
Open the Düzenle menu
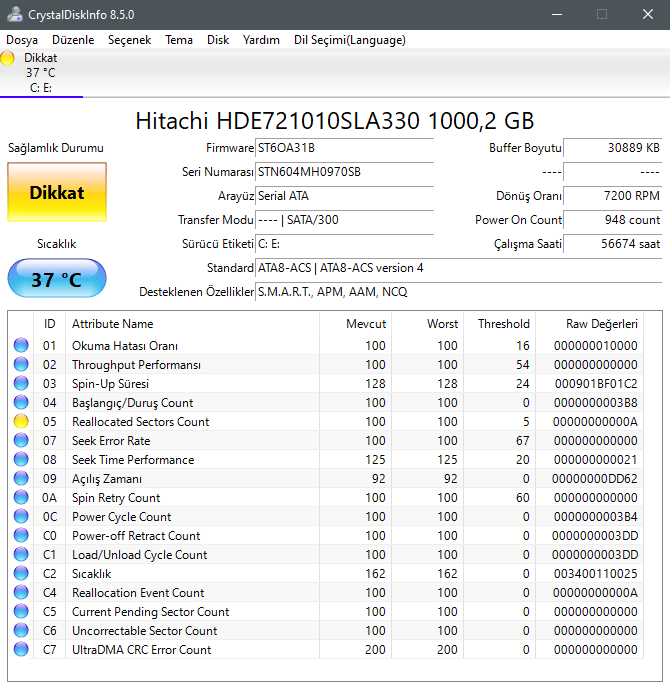[x=73, y=40]
